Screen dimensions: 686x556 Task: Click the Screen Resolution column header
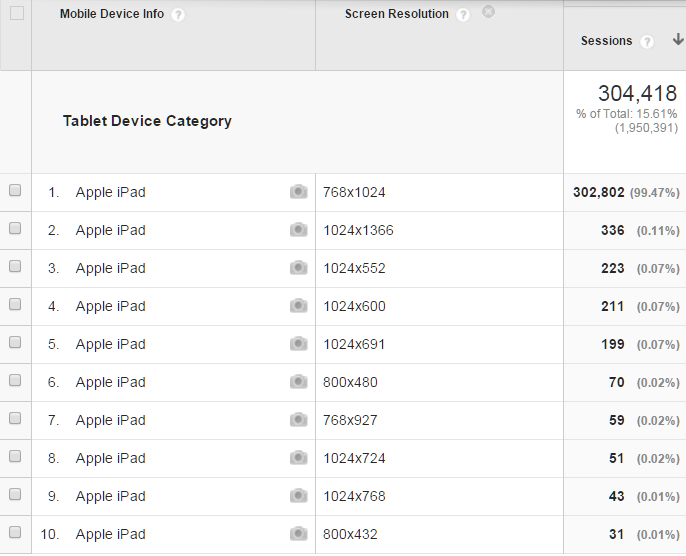coord(396,14)
